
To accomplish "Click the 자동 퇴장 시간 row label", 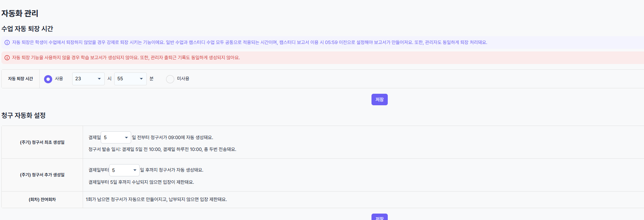I will click(20, 79).
